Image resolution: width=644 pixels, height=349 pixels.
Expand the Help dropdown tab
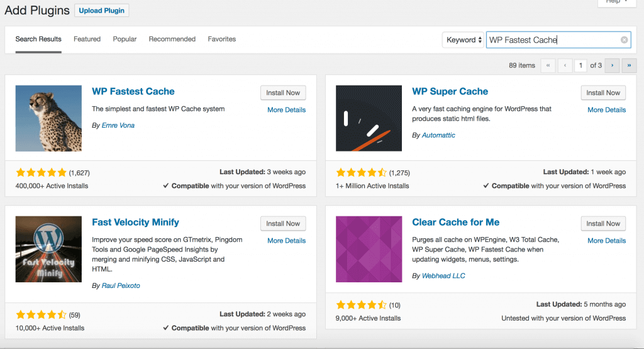click(616, 3)
